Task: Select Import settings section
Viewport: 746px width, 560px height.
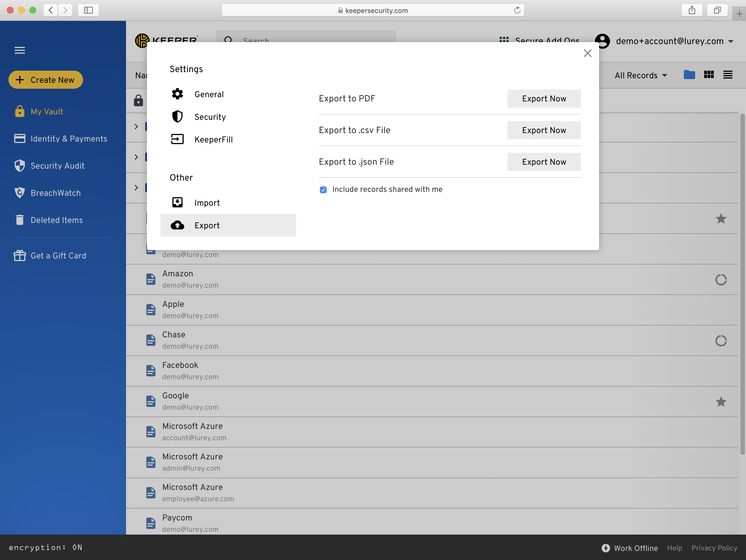Action: (228, 202)
